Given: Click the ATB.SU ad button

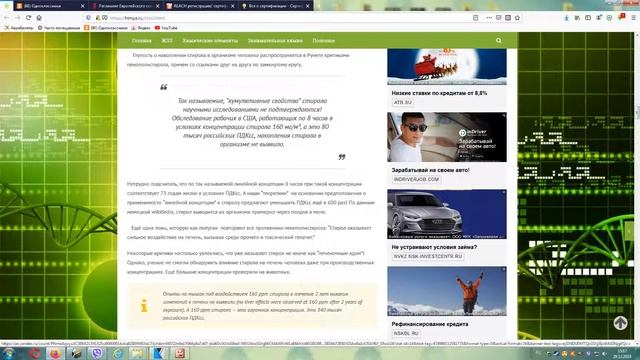Looking at the screenshot, I should click(x=403, y=102).
